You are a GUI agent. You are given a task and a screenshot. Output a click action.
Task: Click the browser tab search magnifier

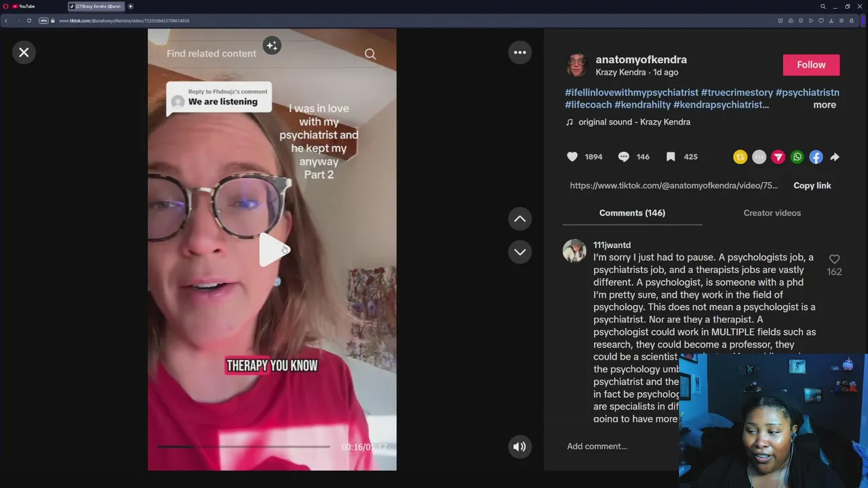[x=823, y=6]
